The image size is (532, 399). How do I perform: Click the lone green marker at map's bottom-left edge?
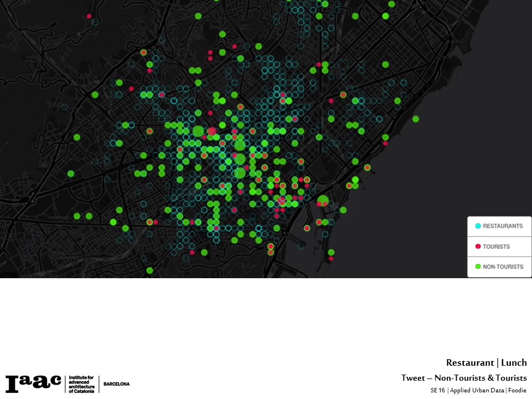point(149,270)
